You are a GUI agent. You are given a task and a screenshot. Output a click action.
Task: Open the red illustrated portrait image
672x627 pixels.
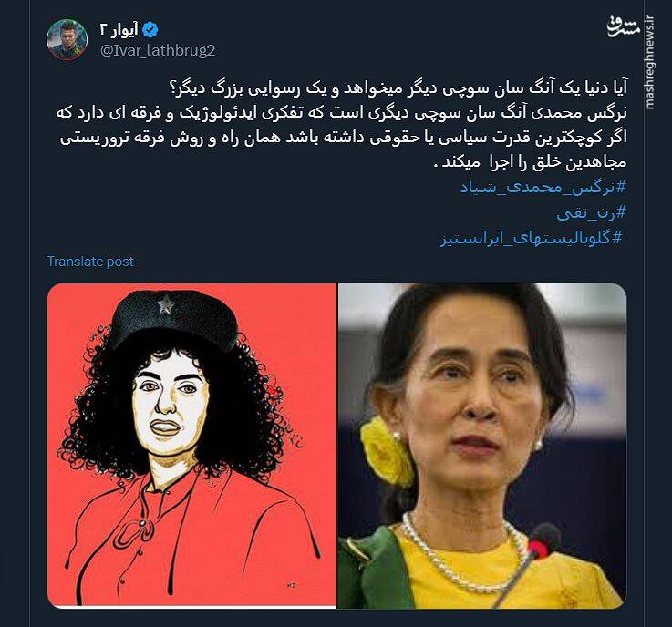(191, 446)
